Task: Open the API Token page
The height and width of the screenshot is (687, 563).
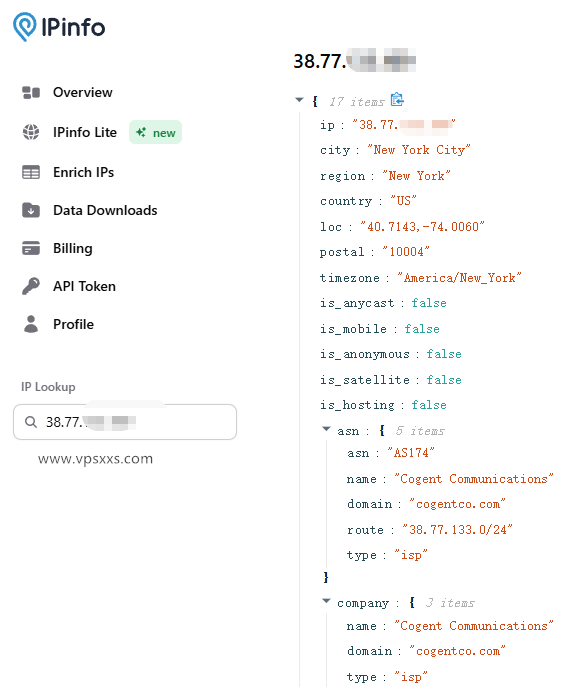Action: (x=85, y=287)
